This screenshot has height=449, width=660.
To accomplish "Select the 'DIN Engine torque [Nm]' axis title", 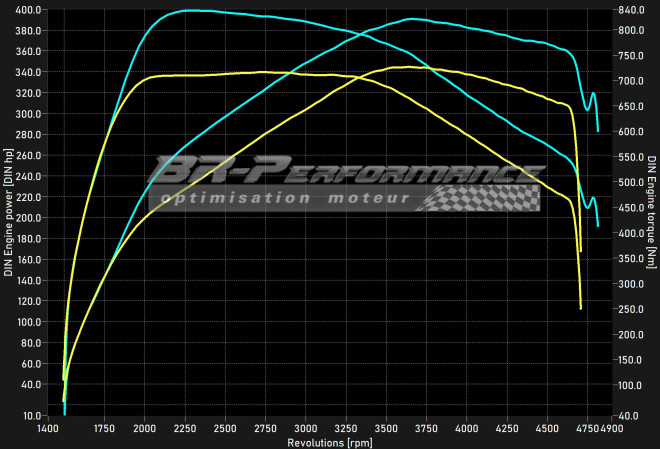I will 651,213.
